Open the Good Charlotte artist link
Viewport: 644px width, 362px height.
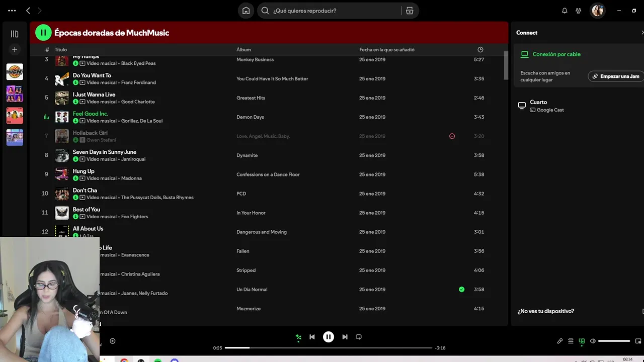pos(138,102)
